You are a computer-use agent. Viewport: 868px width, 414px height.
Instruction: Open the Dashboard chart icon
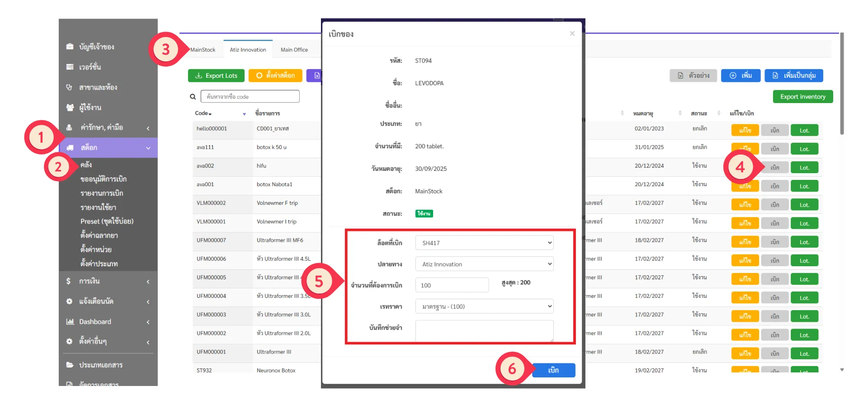[70, 322]
